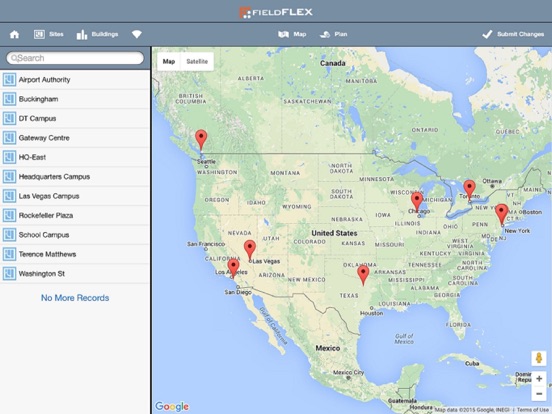The height and width of the screenshot is (414, 552).
Task: Click Submit Changes button
Action: 513,34
